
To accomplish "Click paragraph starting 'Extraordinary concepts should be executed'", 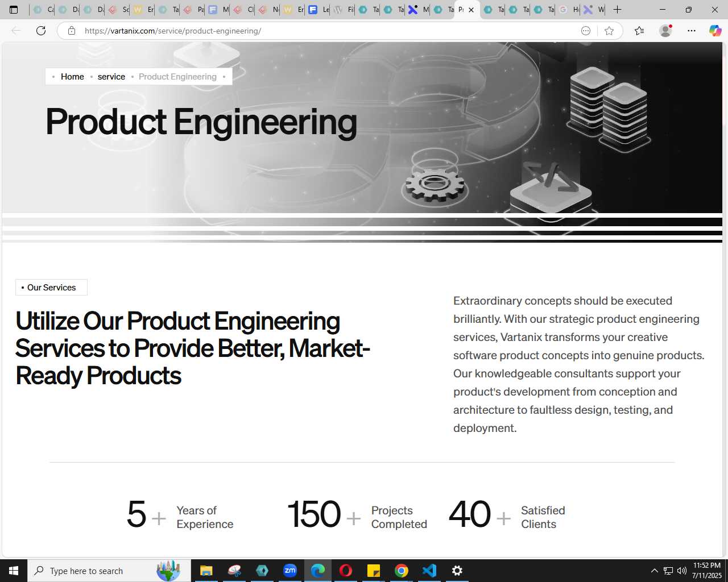I will click(579, 364).
